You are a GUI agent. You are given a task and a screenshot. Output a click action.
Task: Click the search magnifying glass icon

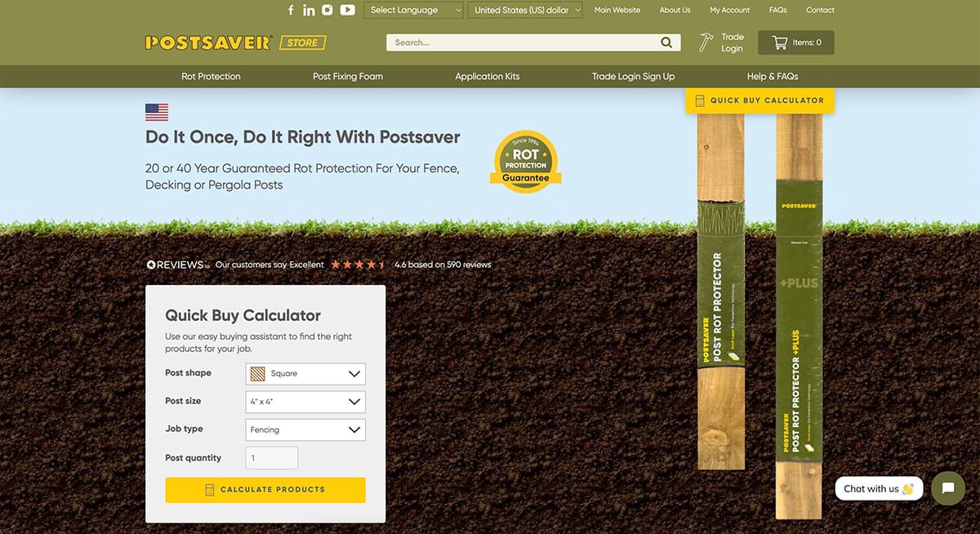pos(666,42)
